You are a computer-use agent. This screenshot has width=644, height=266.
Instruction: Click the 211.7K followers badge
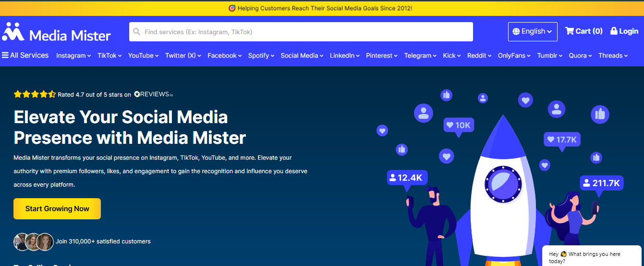pyautogui.click(x=601, y=183)
